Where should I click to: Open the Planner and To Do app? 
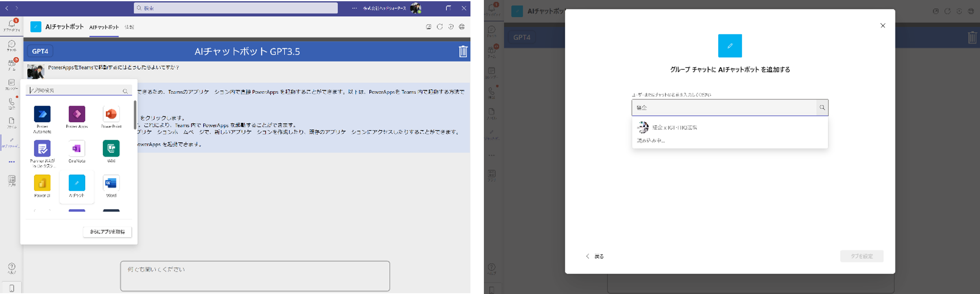tap(42, 148)
